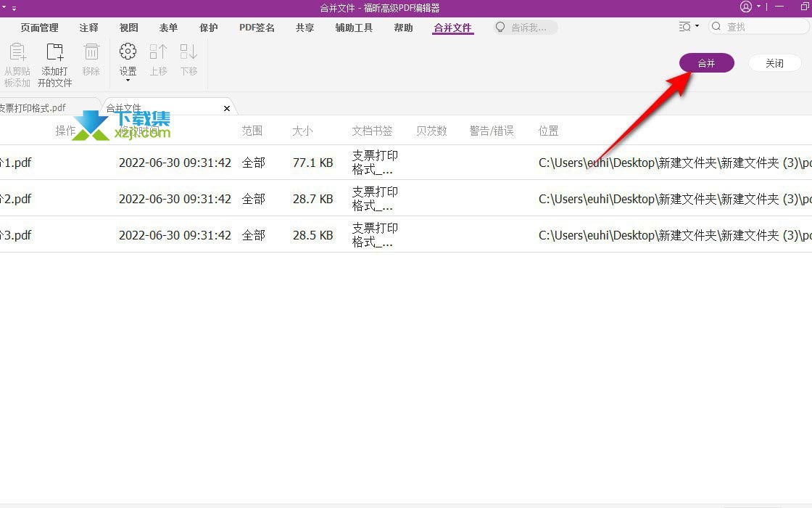The width and height of the screenshot is (812, 508).
Task: Select the 1.pdf file row
Action: click(x=406, y=163)
